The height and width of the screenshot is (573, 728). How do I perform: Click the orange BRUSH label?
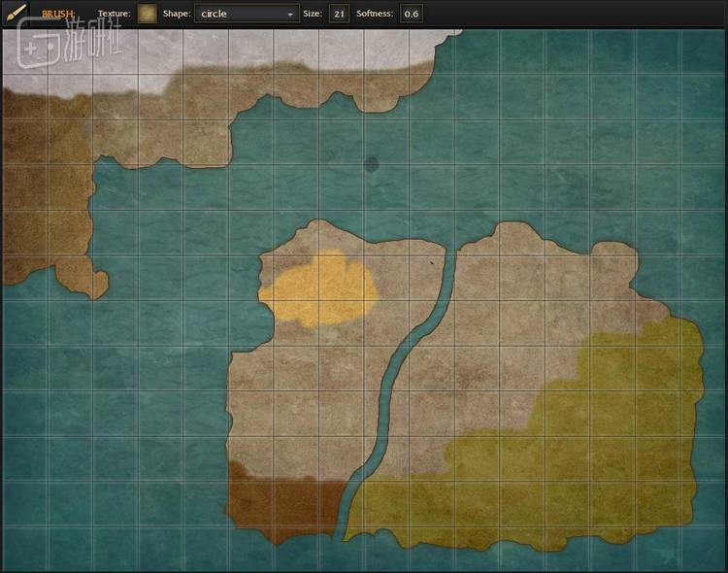tap(58, 15)
